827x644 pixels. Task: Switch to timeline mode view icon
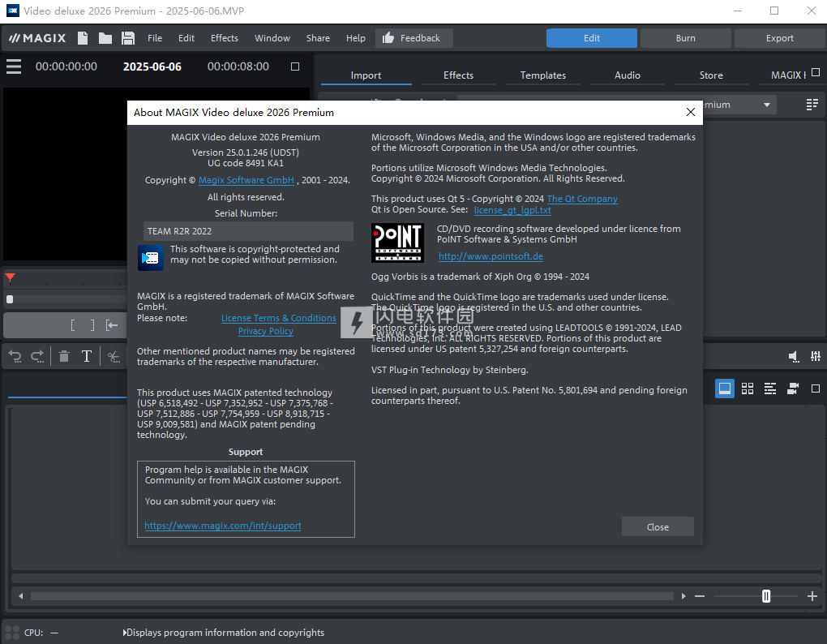coord(770,389)
